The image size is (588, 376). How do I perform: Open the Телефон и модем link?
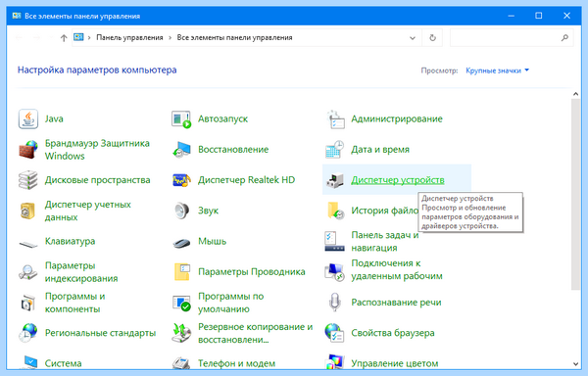[236, 363]
